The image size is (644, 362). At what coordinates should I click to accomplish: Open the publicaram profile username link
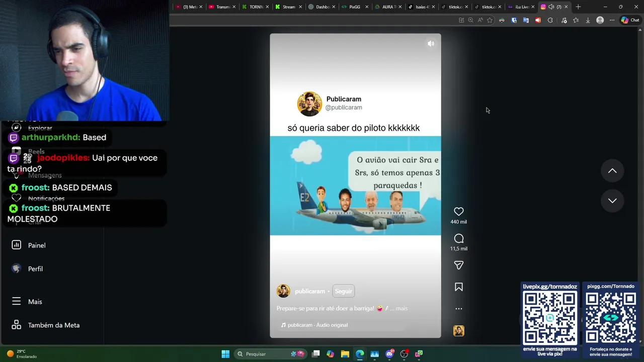[x=309, y=291]
